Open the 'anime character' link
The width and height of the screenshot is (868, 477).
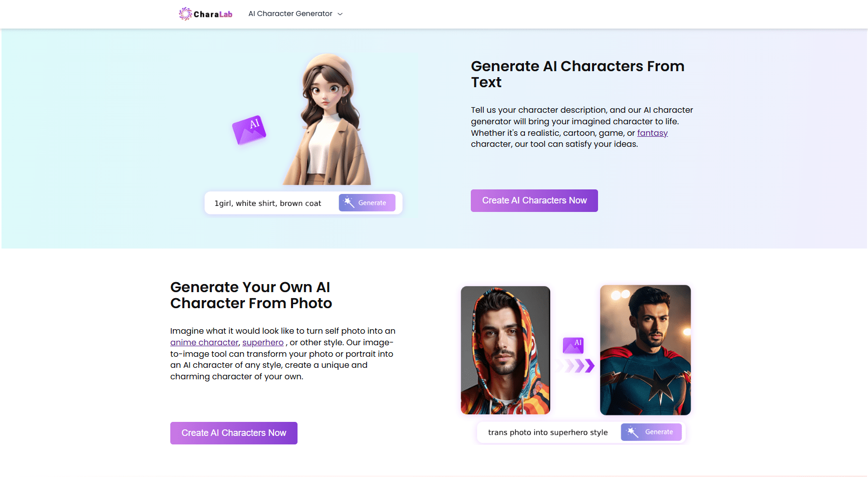[204, 343]
